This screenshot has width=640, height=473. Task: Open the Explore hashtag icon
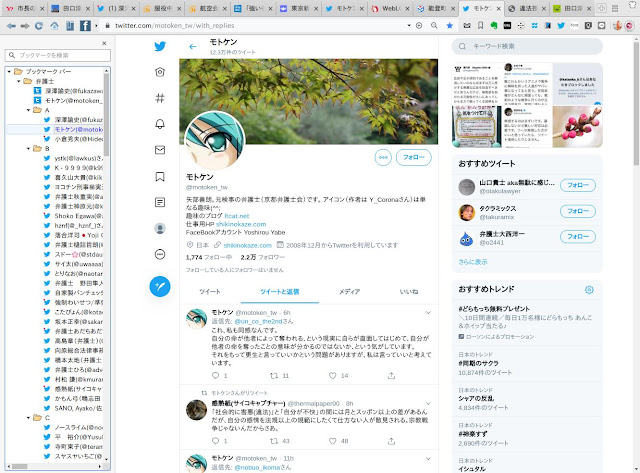[160, 98]
